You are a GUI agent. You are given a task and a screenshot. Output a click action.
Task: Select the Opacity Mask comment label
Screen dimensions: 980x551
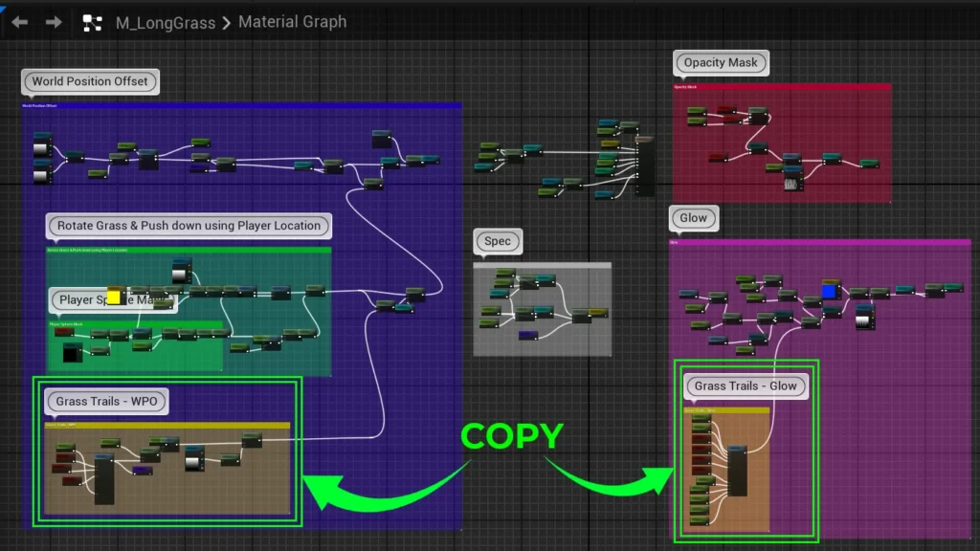point(720,63)
